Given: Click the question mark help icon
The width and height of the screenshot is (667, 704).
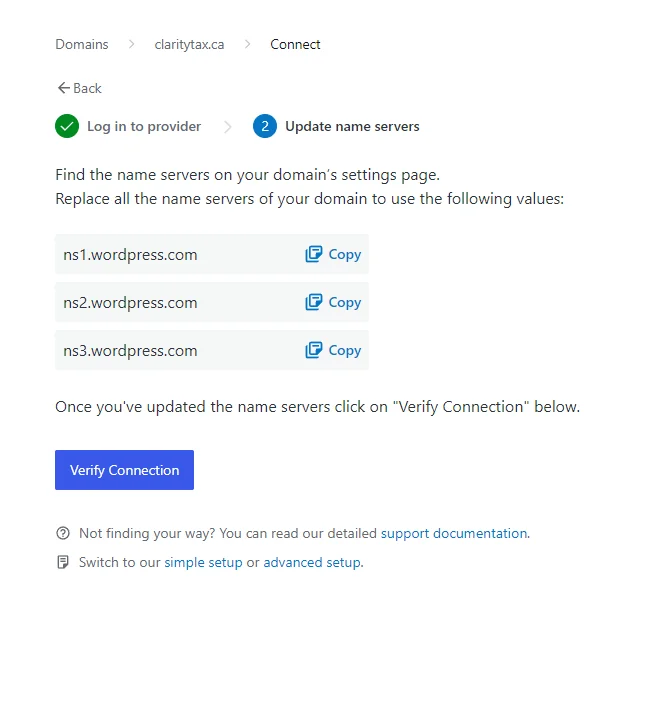Looking at the screenshot, I should click(63, 533).
